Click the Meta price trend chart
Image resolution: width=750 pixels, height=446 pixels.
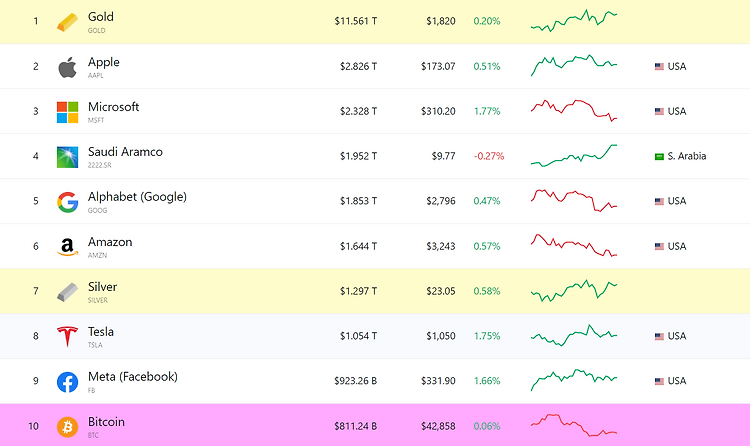(x=574, y=380)
